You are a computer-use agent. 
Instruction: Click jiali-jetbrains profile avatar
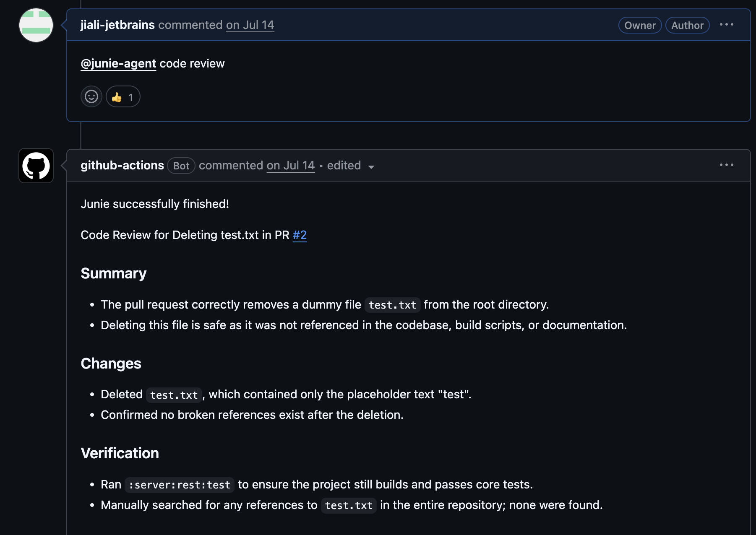pos(36,25)
